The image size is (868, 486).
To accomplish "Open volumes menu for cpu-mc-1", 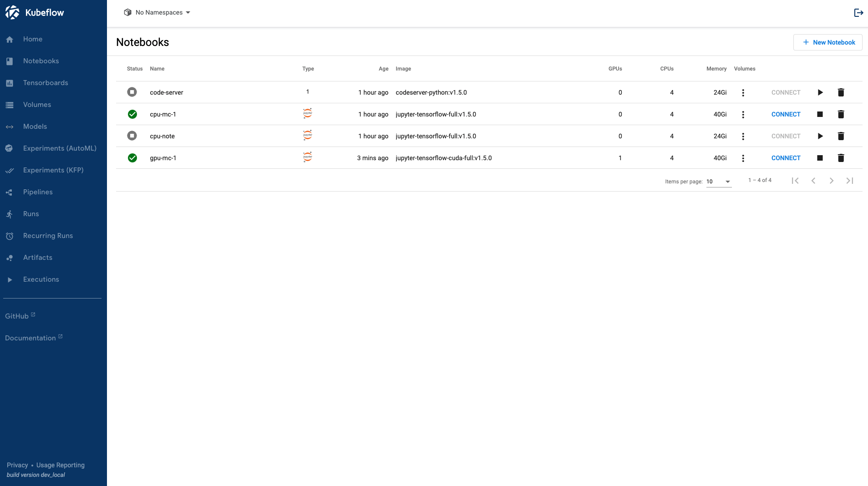I will 743,114.
